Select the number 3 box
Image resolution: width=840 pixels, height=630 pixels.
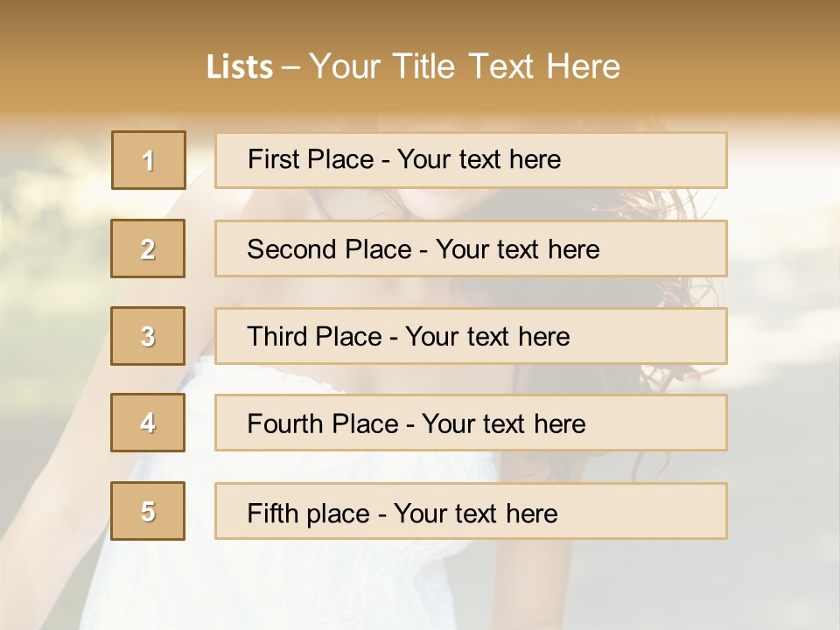point(148,336)
